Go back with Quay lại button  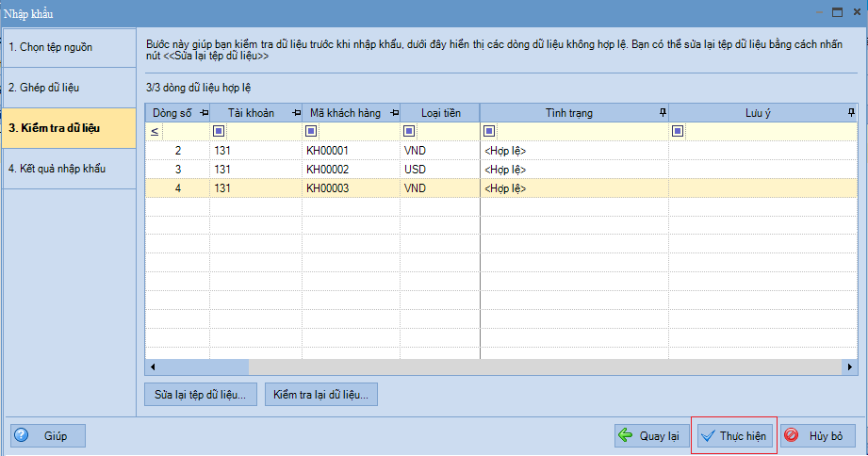(x=652, y=435)
